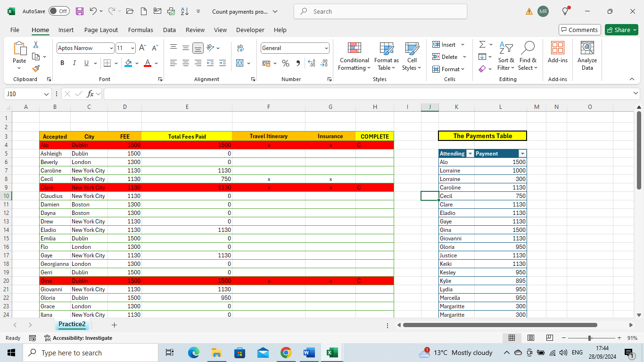Open the Page Layout tab
The image size is (644, 362).
[x=101, y=30]
